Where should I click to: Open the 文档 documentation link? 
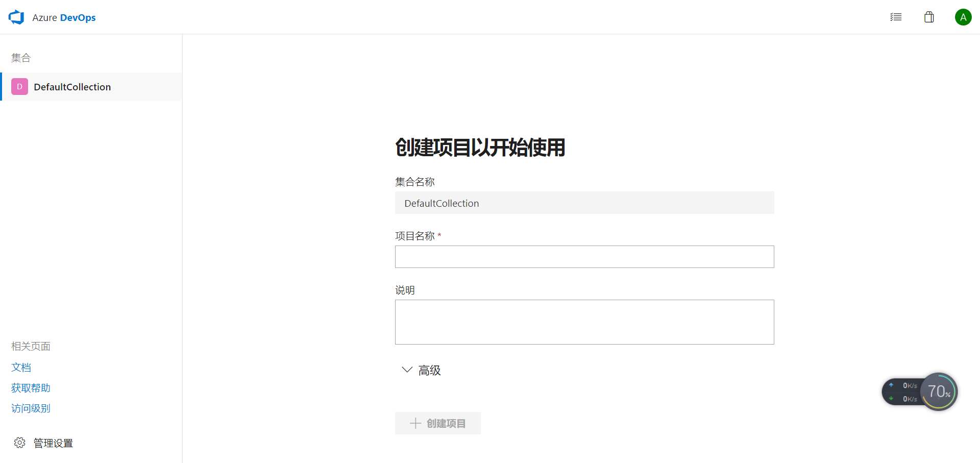[20, 367]
